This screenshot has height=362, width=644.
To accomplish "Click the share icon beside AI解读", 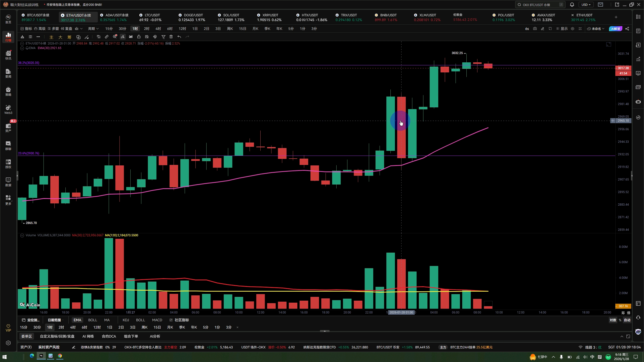I will pos(627,29).
